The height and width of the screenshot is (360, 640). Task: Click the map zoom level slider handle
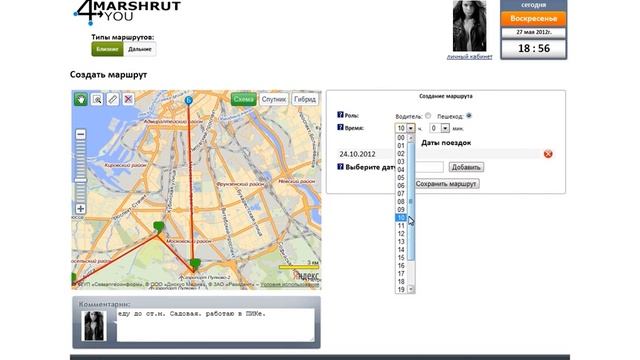pyautogui.click(x=80, y=180)
